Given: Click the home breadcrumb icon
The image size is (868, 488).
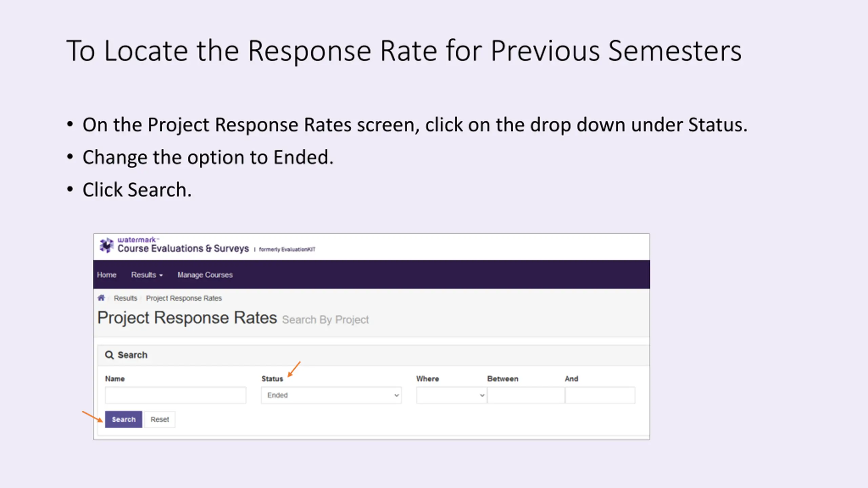Looking at the screenshot, I should (101, 298).
